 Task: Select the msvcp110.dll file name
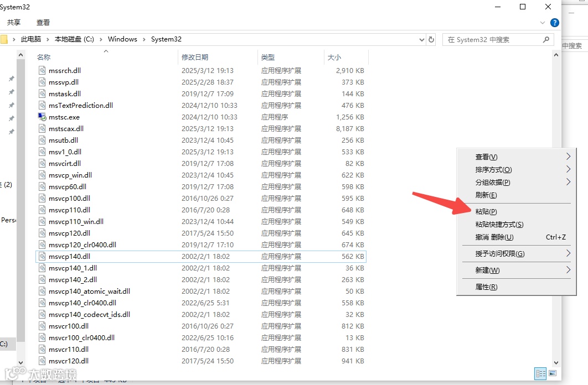(x=69, y=210)
